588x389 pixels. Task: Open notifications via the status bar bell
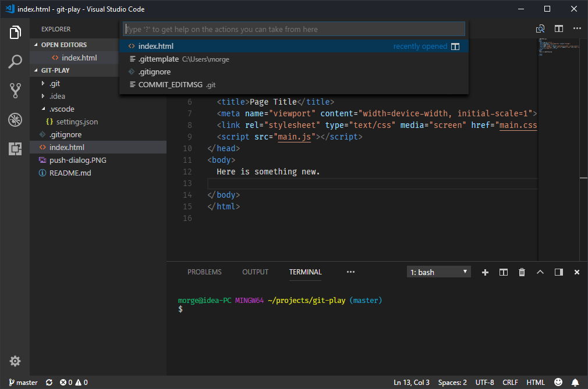(576, 383)
